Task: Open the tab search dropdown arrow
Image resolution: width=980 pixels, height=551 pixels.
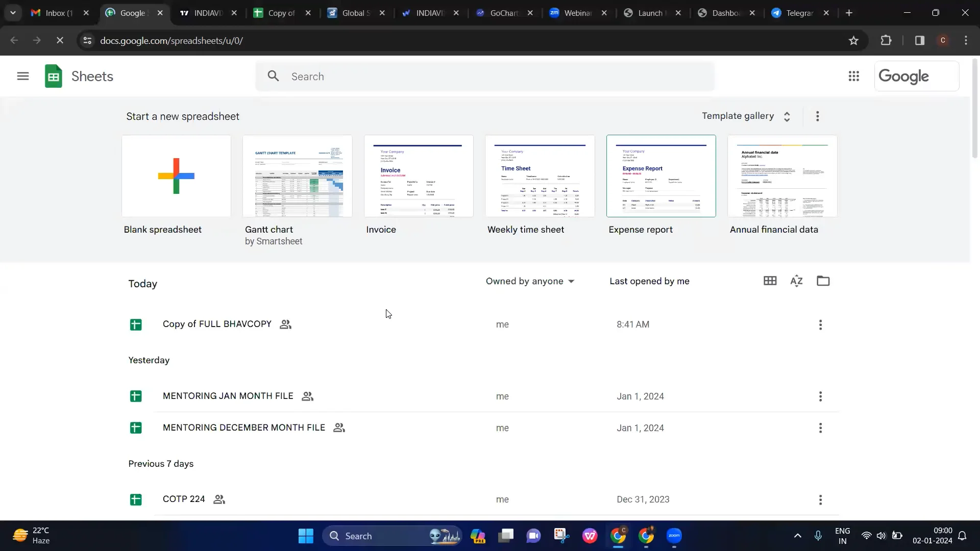Action: pos(13,13)
